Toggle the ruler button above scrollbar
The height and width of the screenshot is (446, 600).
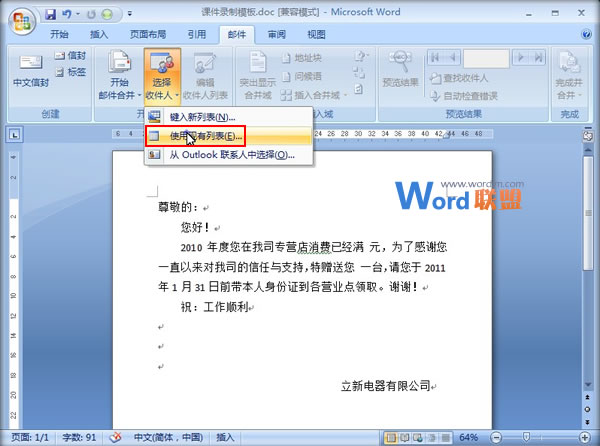(588, 136)
